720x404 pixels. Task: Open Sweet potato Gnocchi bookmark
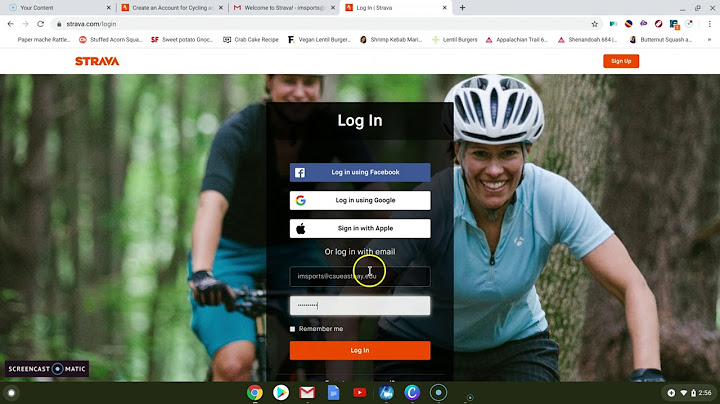pos(182,40)
